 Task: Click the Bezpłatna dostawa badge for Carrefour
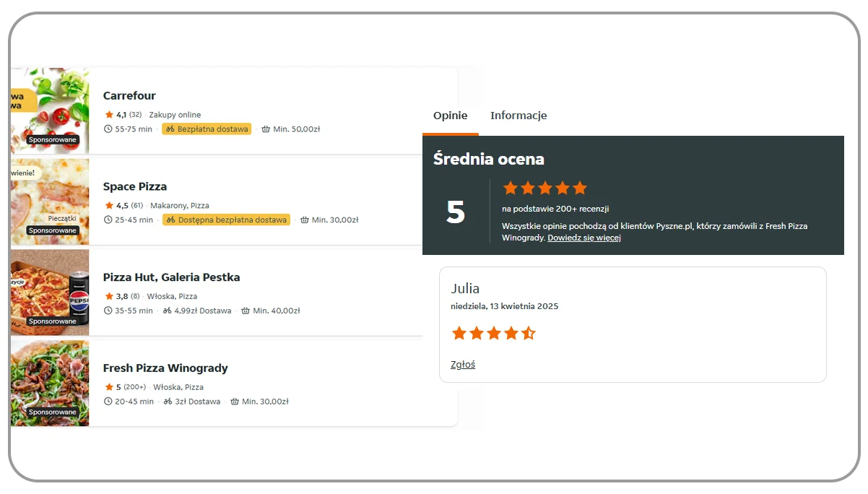click(x=207, y=129)
